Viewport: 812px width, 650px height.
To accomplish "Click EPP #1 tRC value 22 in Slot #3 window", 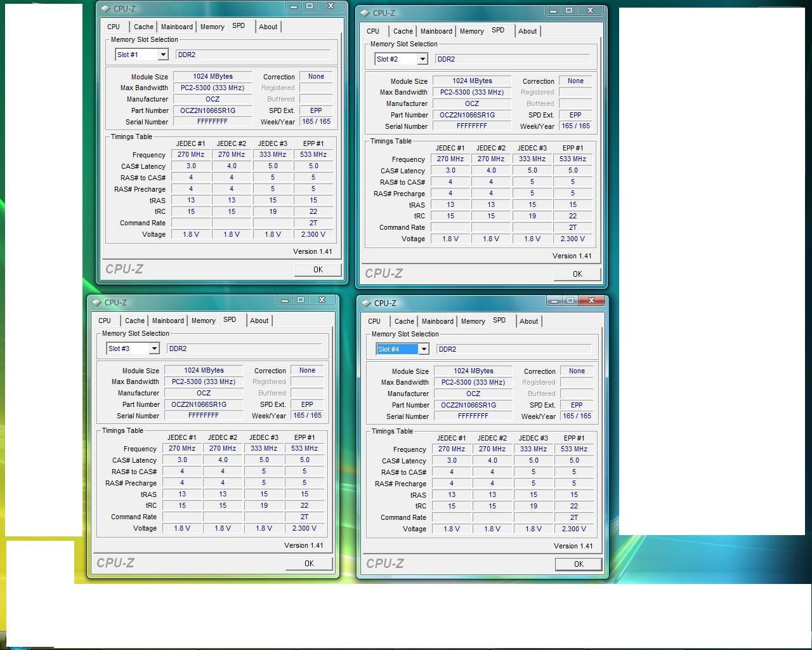I will tap(304, 505).
